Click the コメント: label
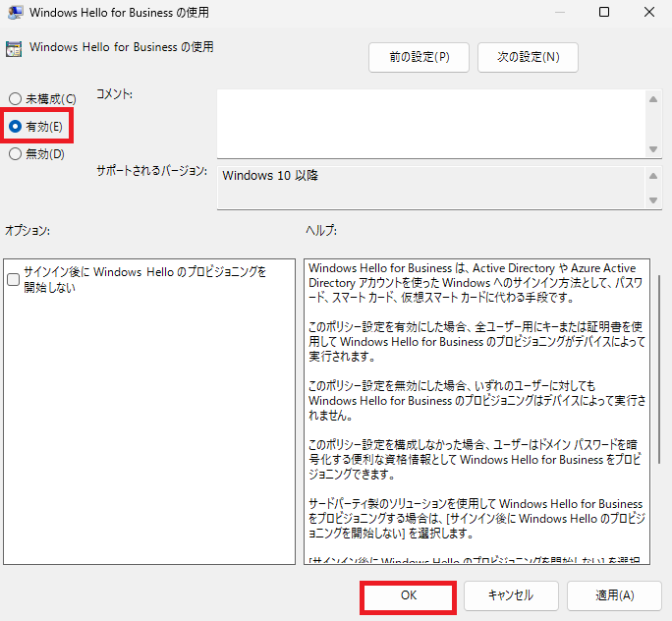The width and height of the screenshot is (672, 621). tap(114, 94)
